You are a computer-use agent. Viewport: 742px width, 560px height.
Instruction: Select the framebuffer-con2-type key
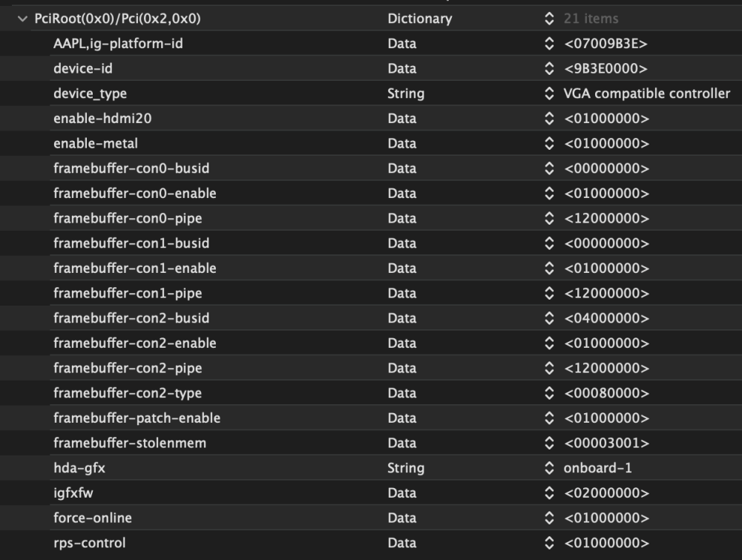pyautogui.click(x=128, y=393)
